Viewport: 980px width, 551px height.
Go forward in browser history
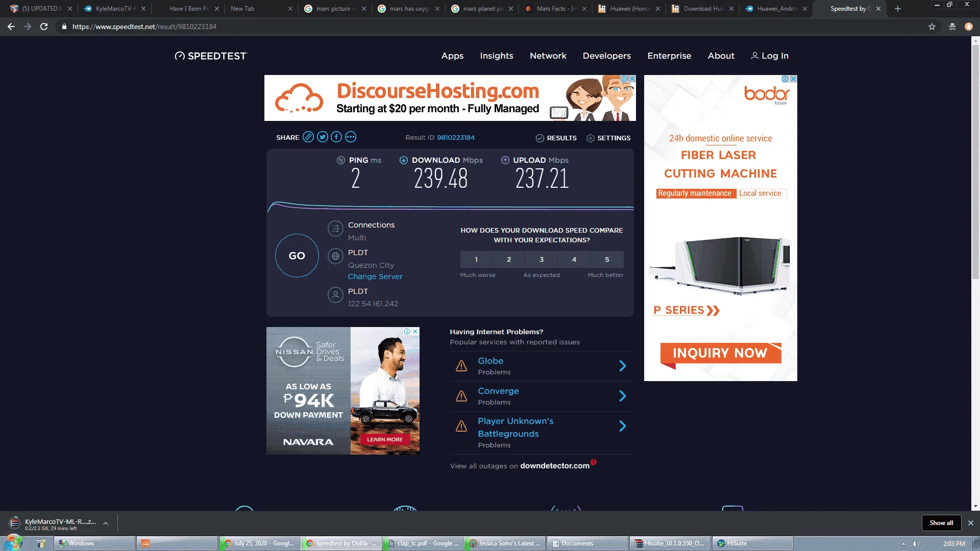[28, 27]
